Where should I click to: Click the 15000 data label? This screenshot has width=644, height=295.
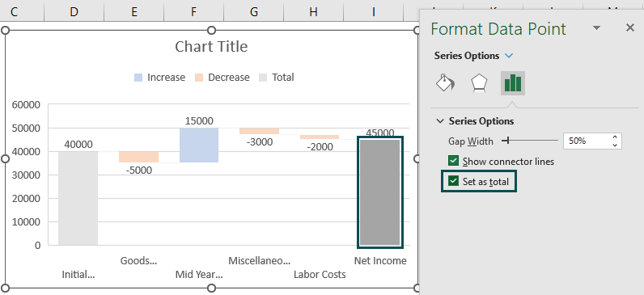click(x=199, y=121)
